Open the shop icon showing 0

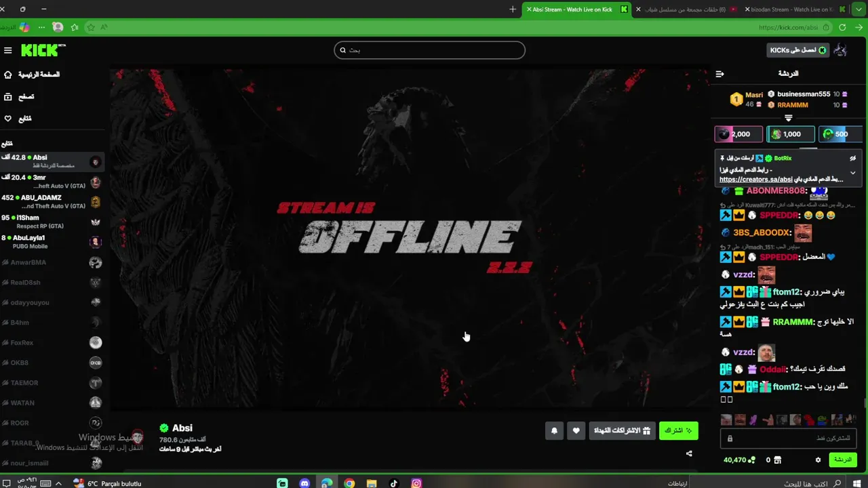[x=773, y=460]
